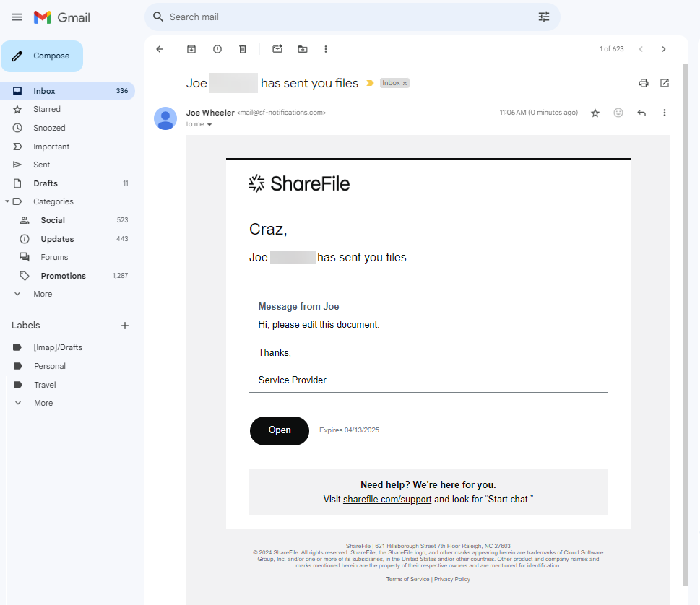The width and height of the screenshot is (700, 605).
Task: Archive this email
Action: click(x=191, y=49)
